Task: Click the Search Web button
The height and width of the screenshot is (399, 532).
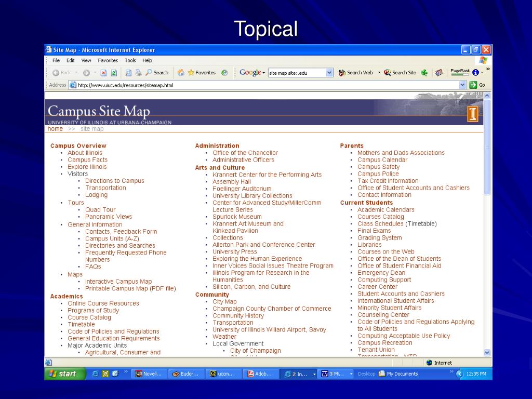Action: 355,73
